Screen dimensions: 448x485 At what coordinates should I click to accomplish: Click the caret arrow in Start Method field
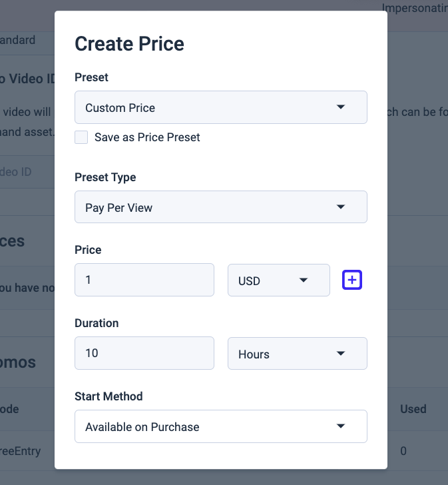coord(341,426)
